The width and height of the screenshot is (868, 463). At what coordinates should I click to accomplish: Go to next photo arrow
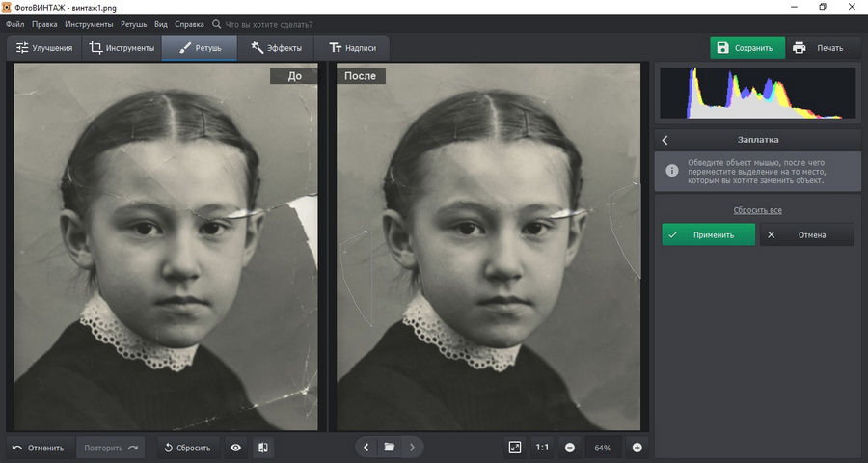click(412, 447)
